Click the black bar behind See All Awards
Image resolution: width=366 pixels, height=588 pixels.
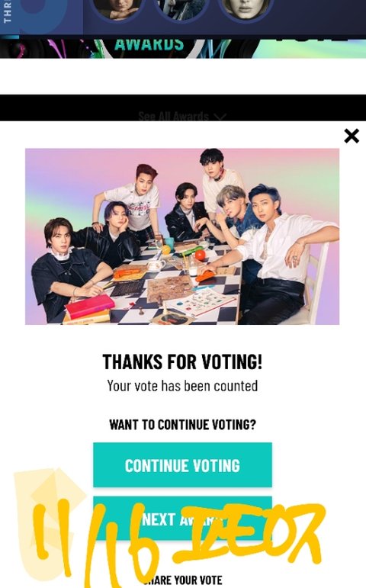click(x=183, y=108)
